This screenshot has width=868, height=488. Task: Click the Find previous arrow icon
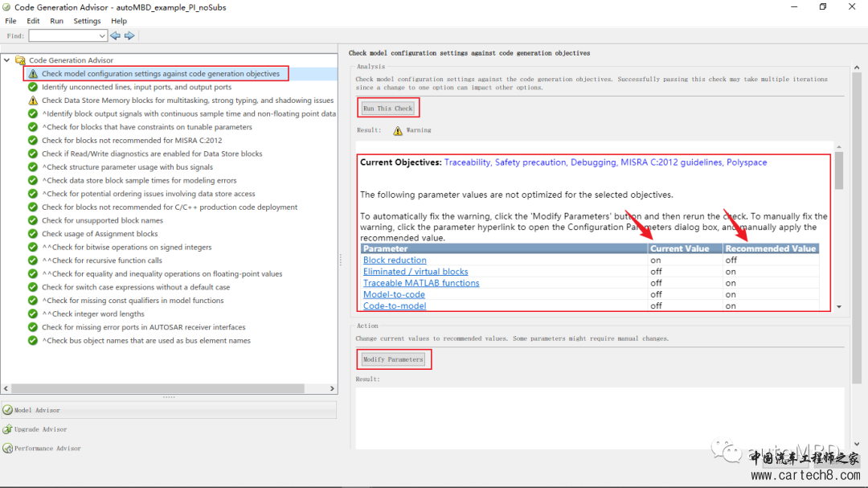coord(115,35)
